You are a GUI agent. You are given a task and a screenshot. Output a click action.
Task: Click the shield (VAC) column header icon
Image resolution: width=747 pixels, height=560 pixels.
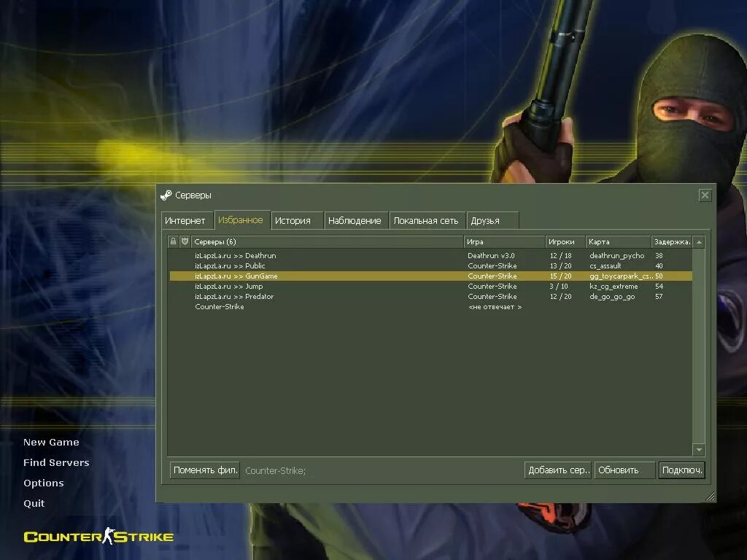pos(185,241)
